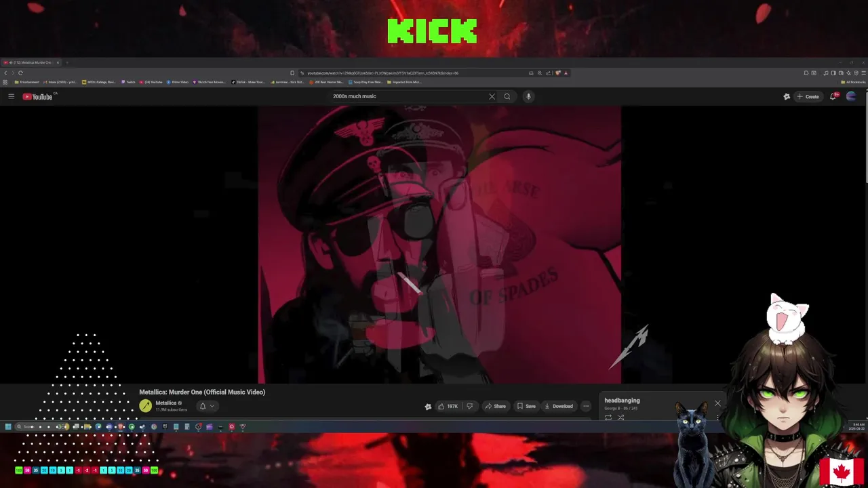868x488 pixels.
Task: Go forward with the browser forward arrow
Action: click(13, 73)
